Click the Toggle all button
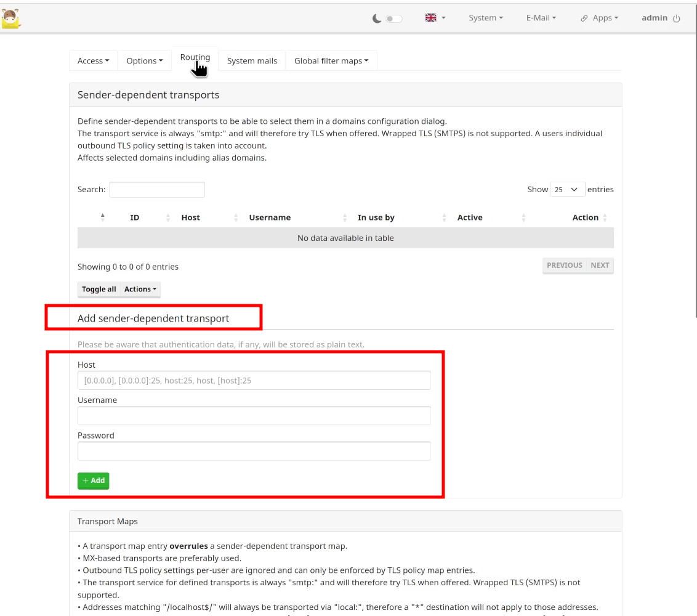Image resolution: width=697 pixels, height=616 pixels. [99, 289]
